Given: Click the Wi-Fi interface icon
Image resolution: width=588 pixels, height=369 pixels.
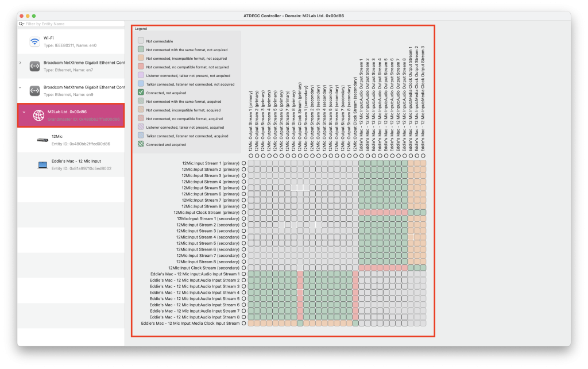Looking at the screenshot, I should (x=34, y=41).
